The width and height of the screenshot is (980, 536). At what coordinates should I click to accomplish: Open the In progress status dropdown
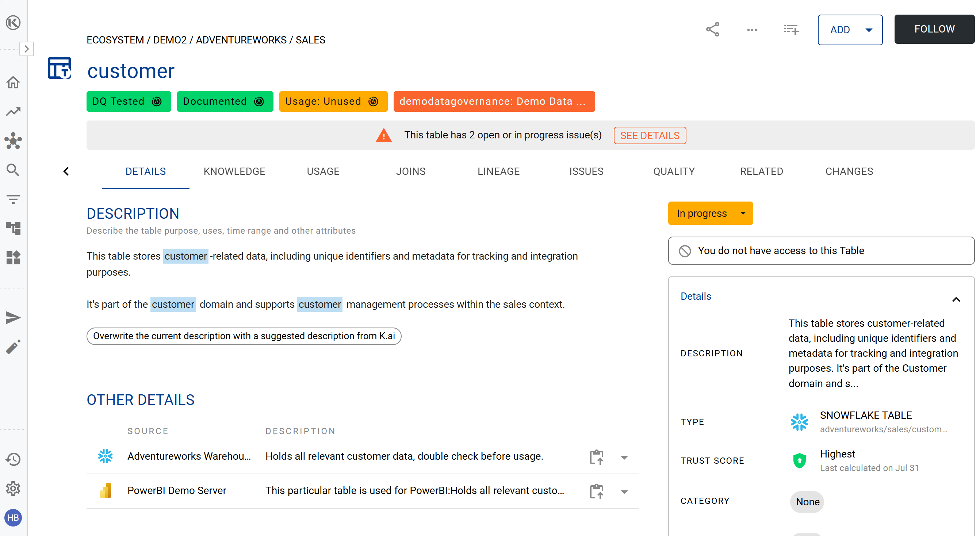point(710,213)
